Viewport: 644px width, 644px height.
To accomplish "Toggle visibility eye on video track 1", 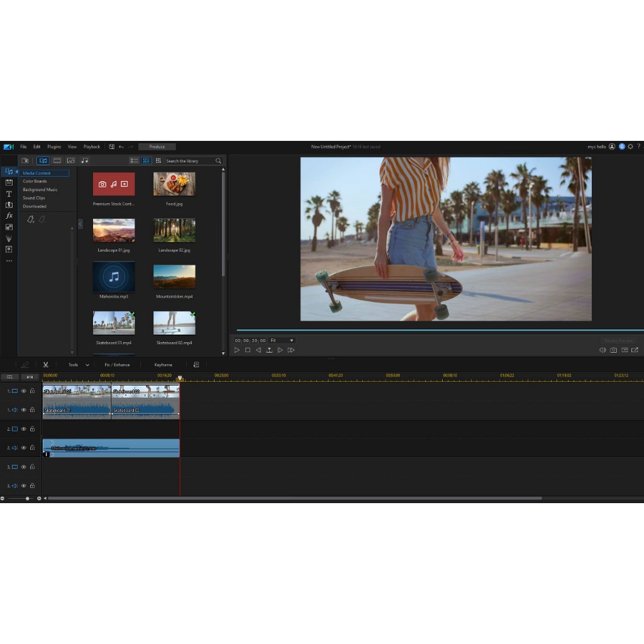I will (x=23, y=391).
